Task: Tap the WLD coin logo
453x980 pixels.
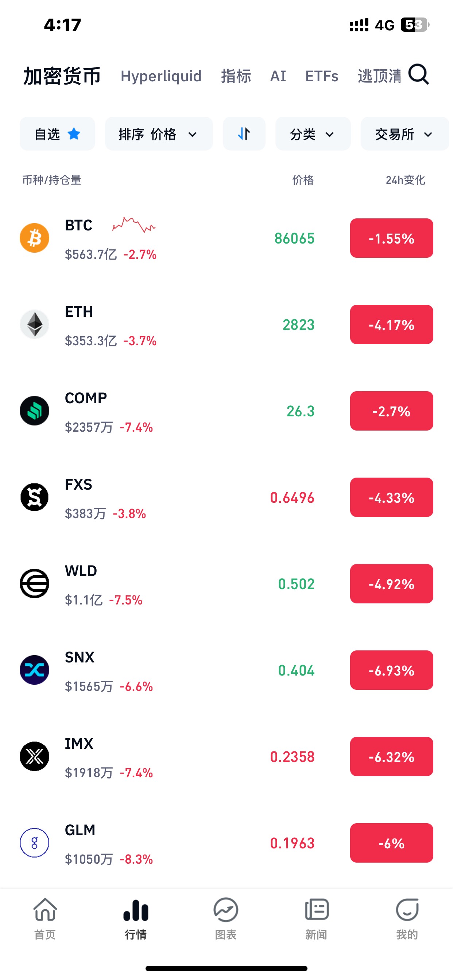Action: point(35,584)
